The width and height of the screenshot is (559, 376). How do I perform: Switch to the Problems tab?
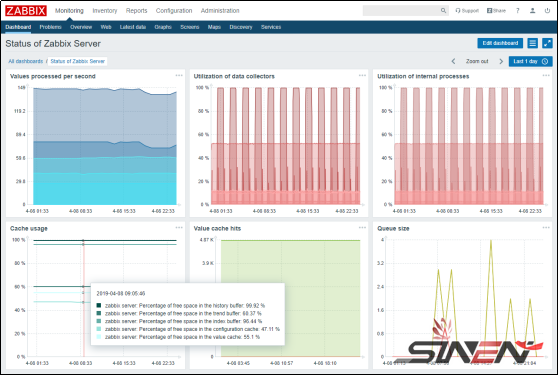coord(50,27)
